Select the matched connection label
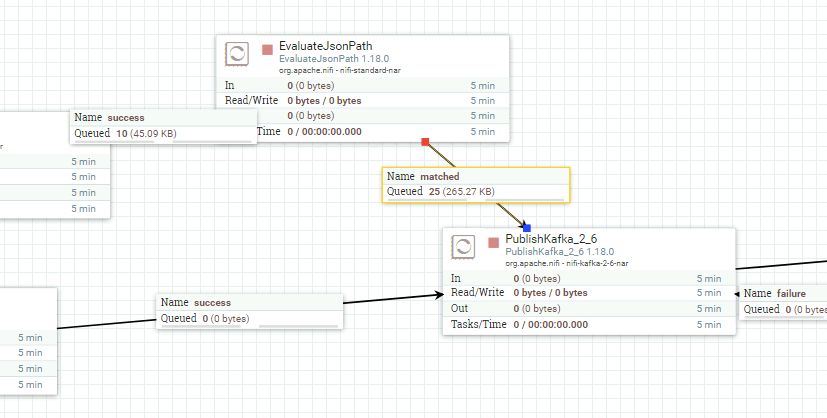Image resolution: width=827 pixels, height=418 pixels. pos(476,185)
